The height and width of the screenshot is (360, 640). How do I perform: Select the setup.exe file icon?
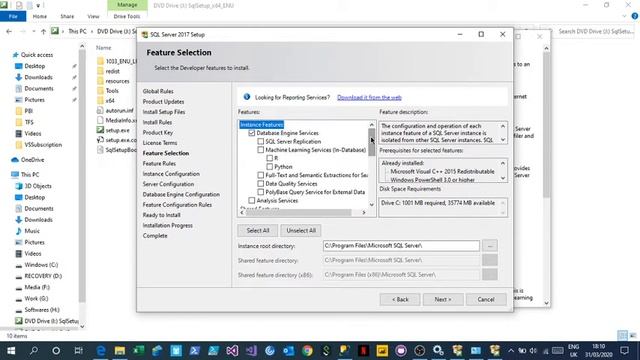pos(100,130)
